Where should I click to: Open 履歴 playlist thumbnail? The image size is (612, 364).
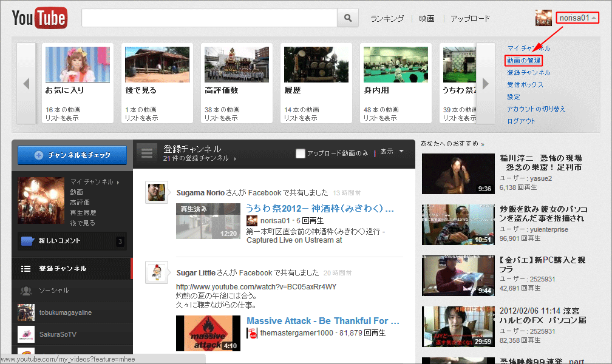pos(316,64)
